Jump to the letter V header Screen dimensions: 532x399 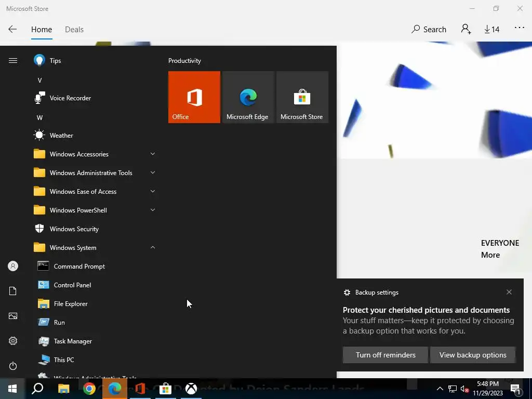39,81
